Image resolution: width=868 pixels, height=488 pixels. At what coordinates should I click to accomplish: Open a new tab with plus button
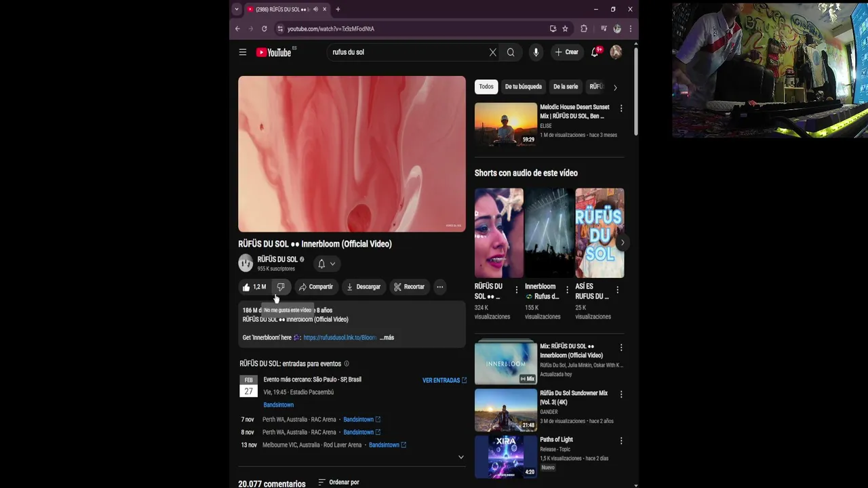point(338,9)
